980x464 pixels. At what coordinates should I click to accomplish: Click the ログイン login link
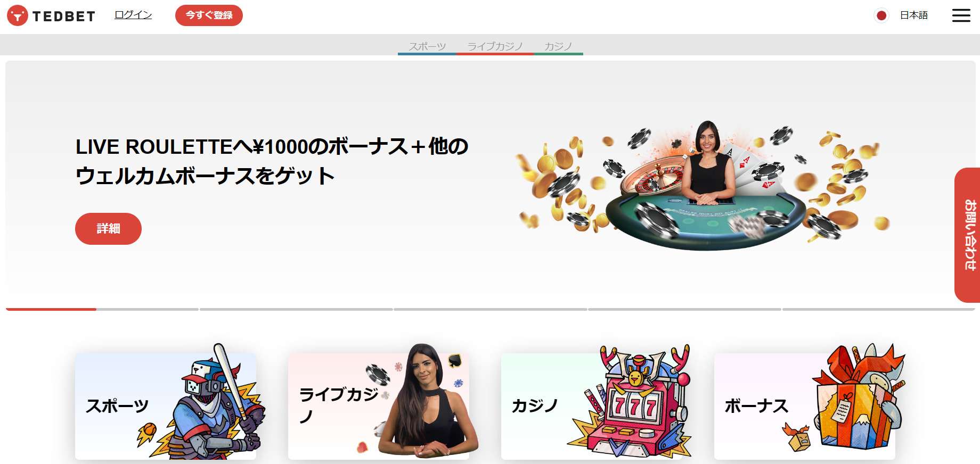pyautogui.click(x=133, y=15)
